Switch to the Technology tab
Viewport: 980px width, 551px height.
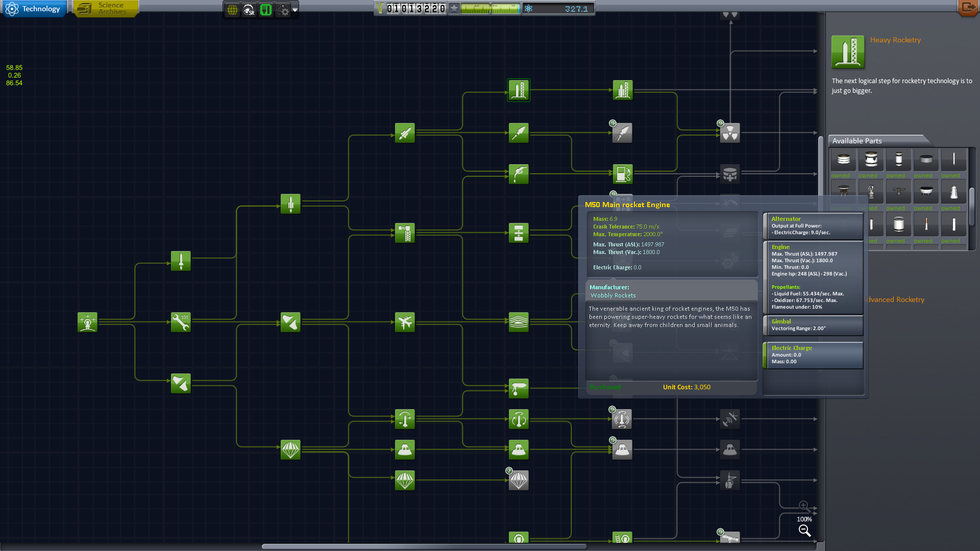[x=34, y=9]
